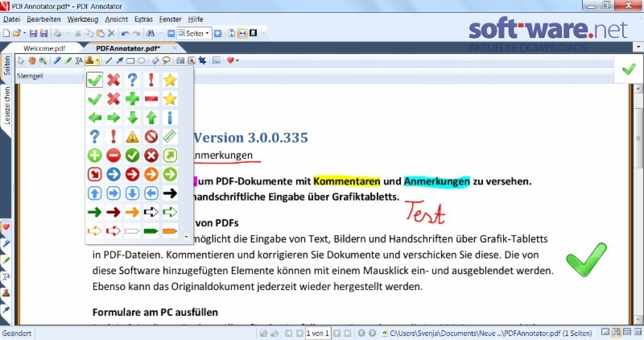Pick the plain green down arrow stamp

click(132, 118)
